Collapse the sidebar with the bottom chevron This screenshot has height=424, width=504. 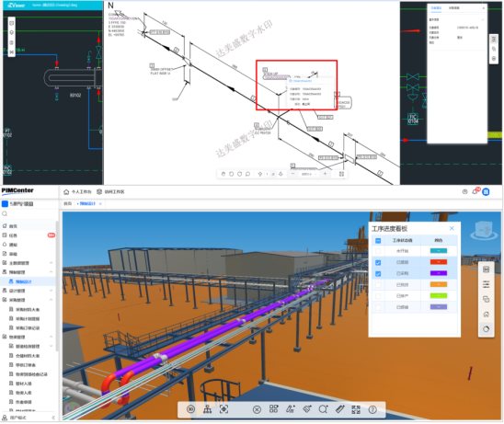click(53, 418)
